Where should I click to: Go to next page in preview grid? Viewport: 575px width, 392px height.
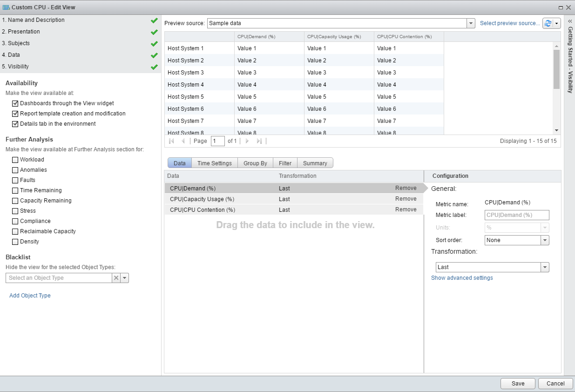(x=247, y=141)
